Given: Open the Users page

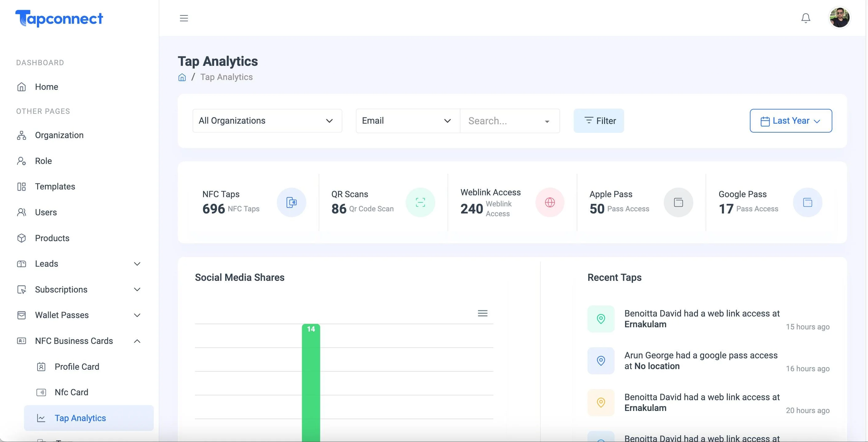Looking at the screenshot, I should pos(46,213).
